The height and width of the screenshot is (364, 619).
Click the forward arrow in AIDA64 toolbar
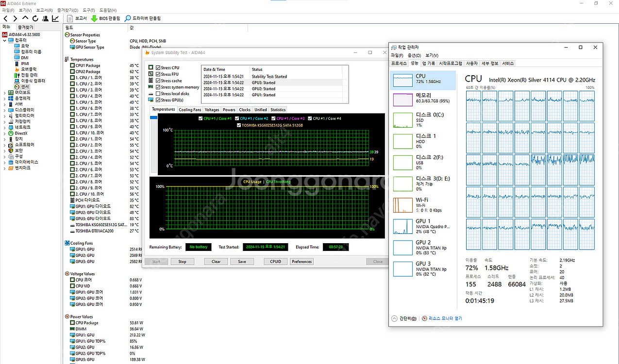15,18
